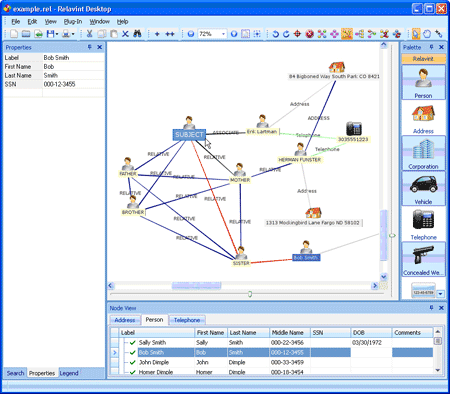450x394 pixels.
Task: Click the First Name field value Bob
Action: coord(74,67)
